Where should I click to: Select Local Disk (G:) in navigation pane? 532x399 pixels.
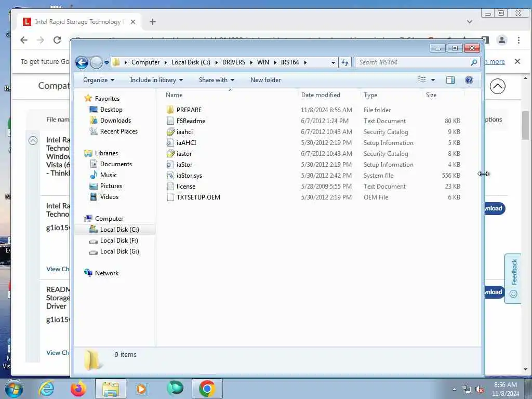coord(119,251)
